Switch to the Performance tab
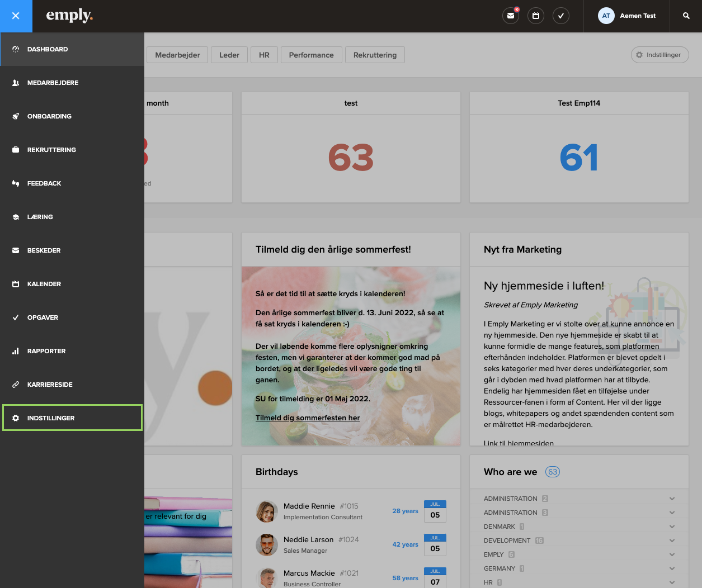The image size is (702, 588). [x=311, y=55]
